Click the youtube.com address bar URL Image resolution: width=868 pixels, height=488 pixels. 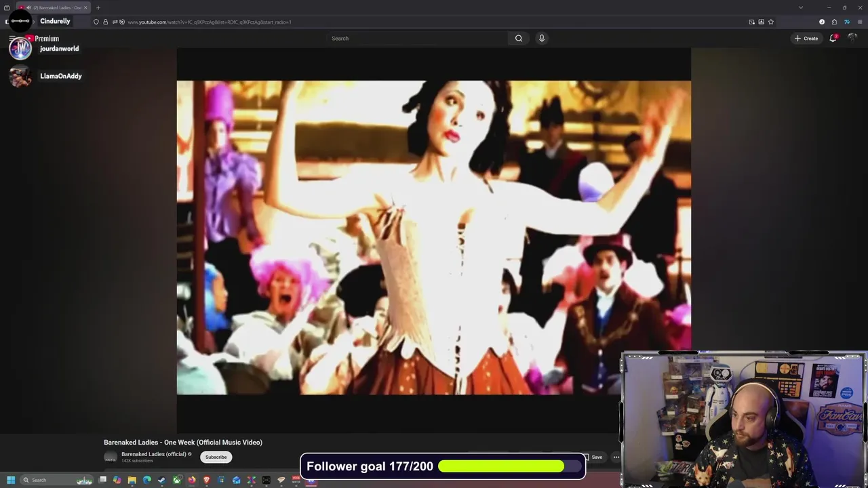tap(210, 22)
